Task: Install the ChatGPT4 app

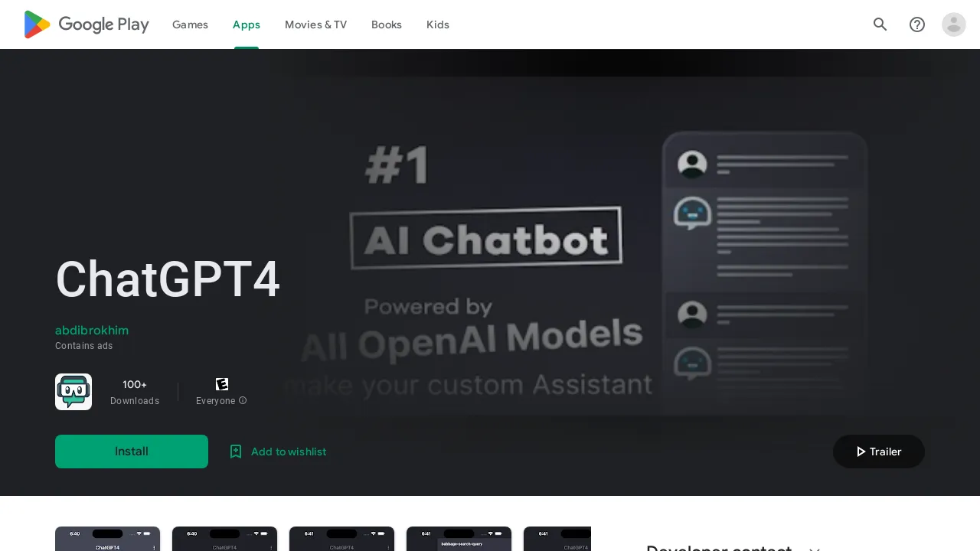Action: click(132, 452)
